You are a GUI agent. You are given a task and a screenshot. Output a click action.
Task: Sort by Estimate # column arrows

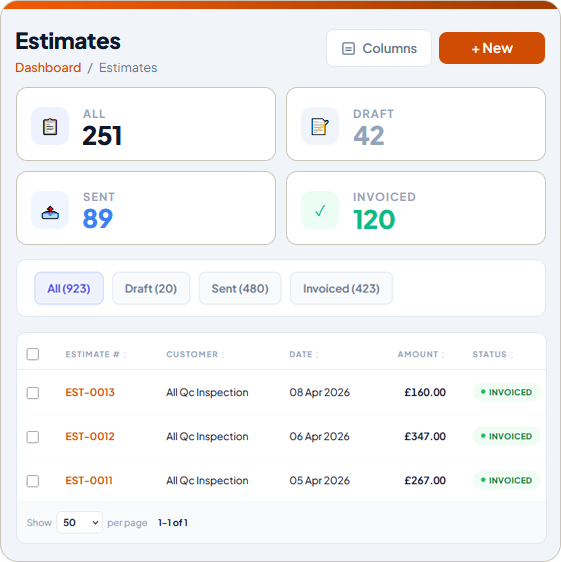[125, 355]
